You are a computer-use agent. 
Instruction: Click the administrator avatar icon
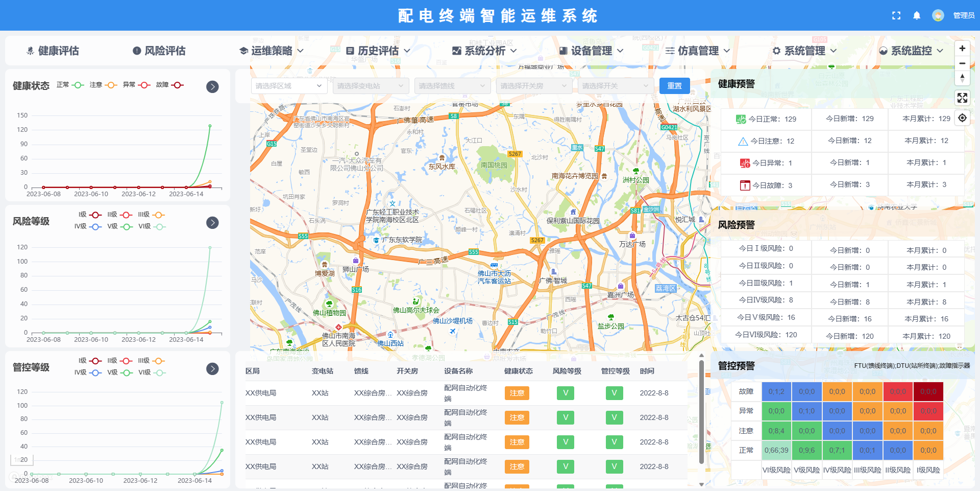(938, 15)
